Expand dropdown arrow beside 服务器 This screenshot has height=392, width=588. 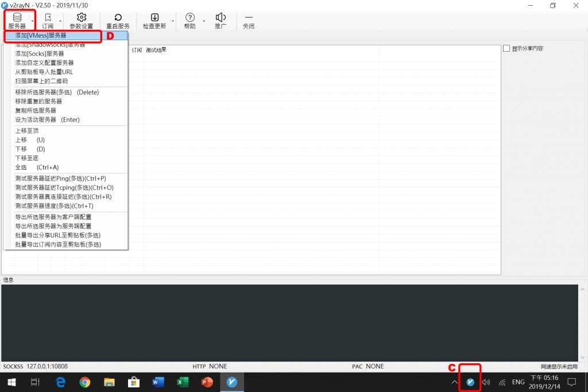(33, 21)
